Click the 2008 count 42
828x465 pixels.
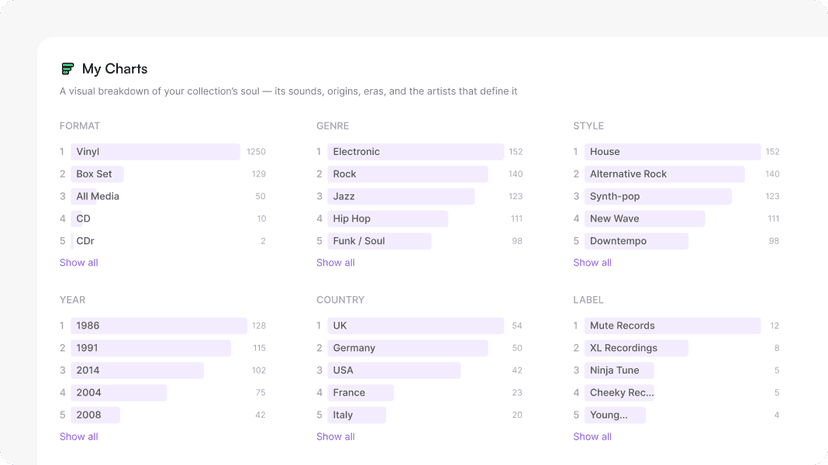coord(260,415)
